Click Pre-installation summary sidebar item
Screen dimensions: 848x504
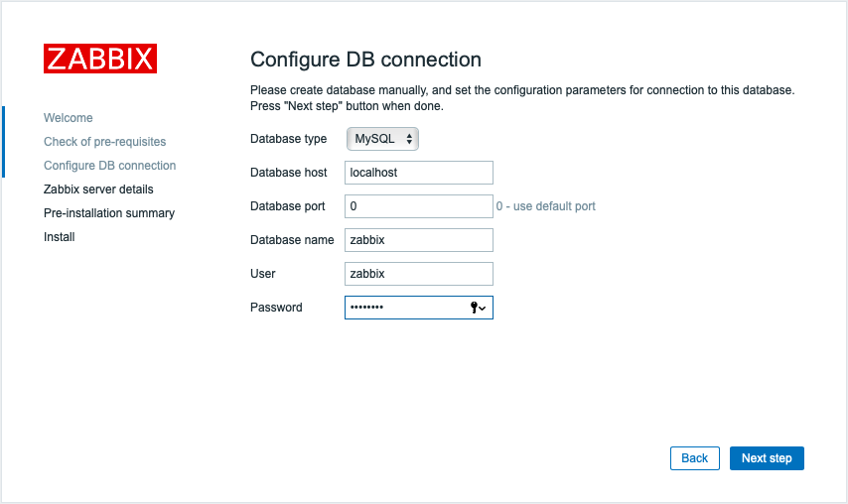[x=109, y=213]
